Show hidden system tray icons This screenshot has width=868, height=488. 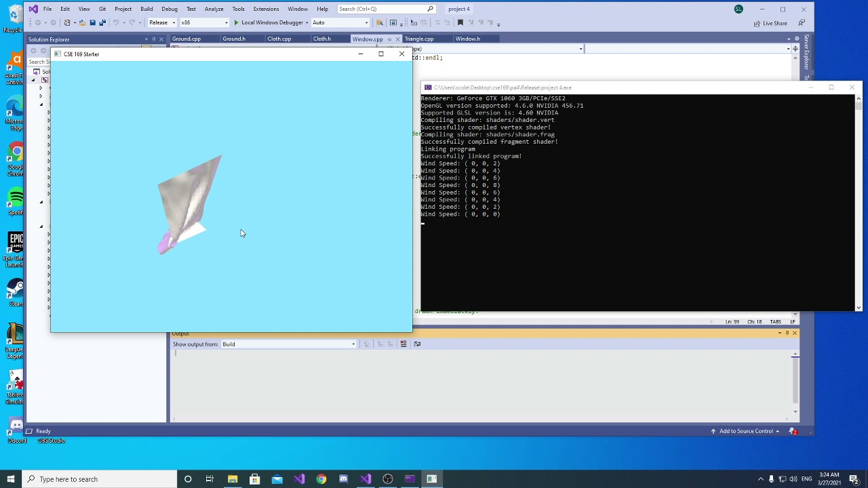tap(761, 479)
